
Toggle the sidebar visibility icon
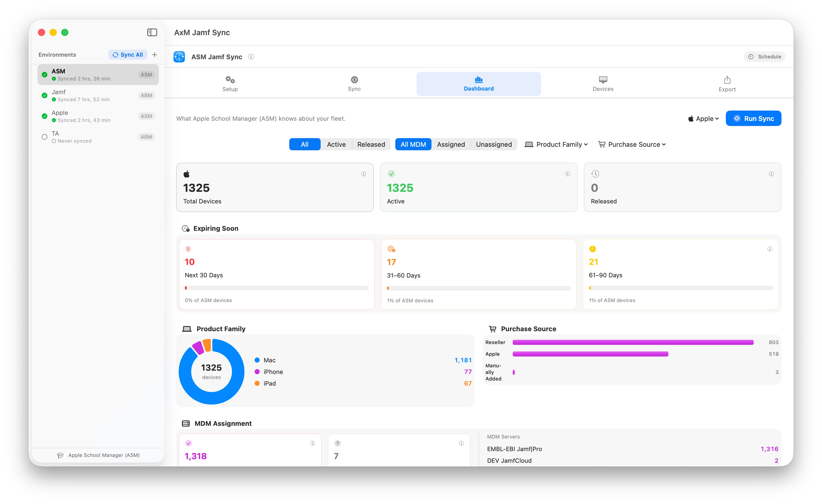(152, 32)
